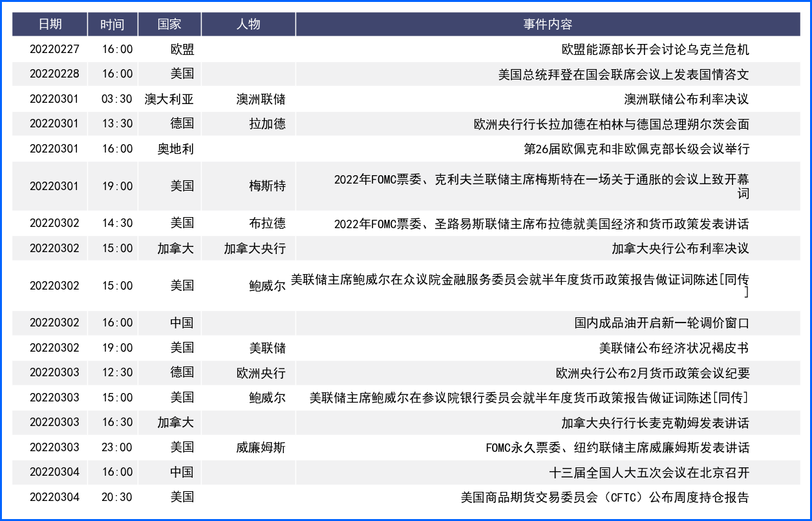Viewport: 812px width, 521px height.
Task: Click 美国 in the 20:30 row
Action: [x=182, y=497]
